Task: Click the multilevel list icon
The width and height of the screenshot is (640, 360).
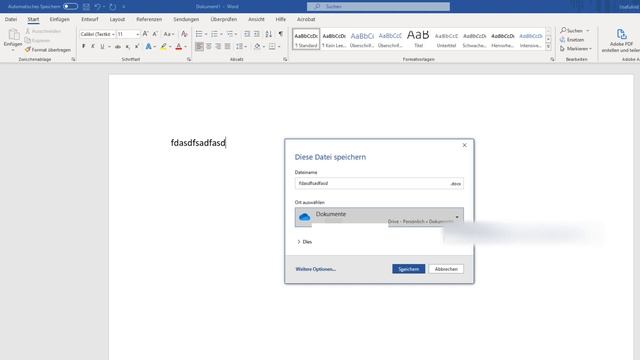Action: pos(230,34)
